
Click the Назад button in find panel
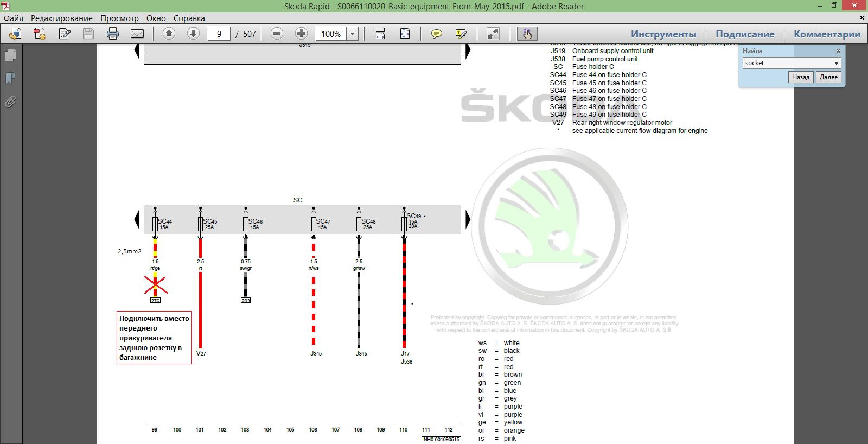click(801, 77)
